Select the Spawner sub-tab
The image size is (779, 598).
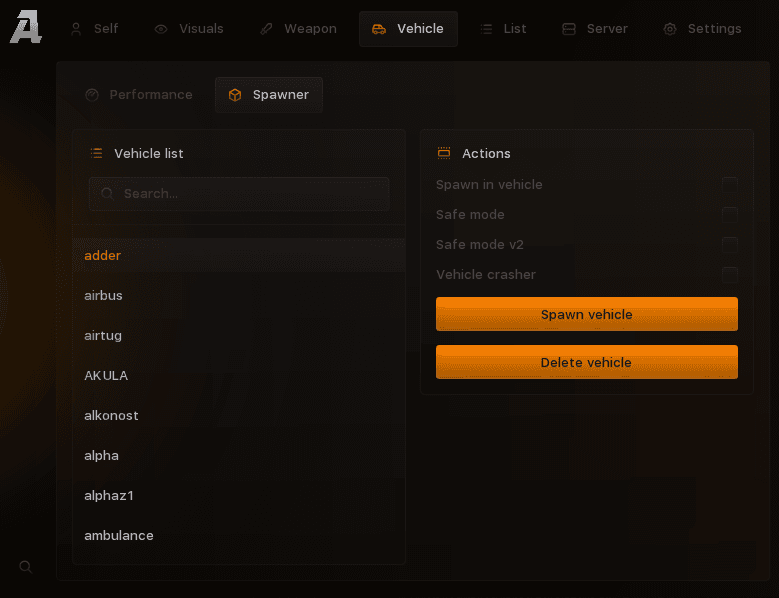(x=269, y=95)
